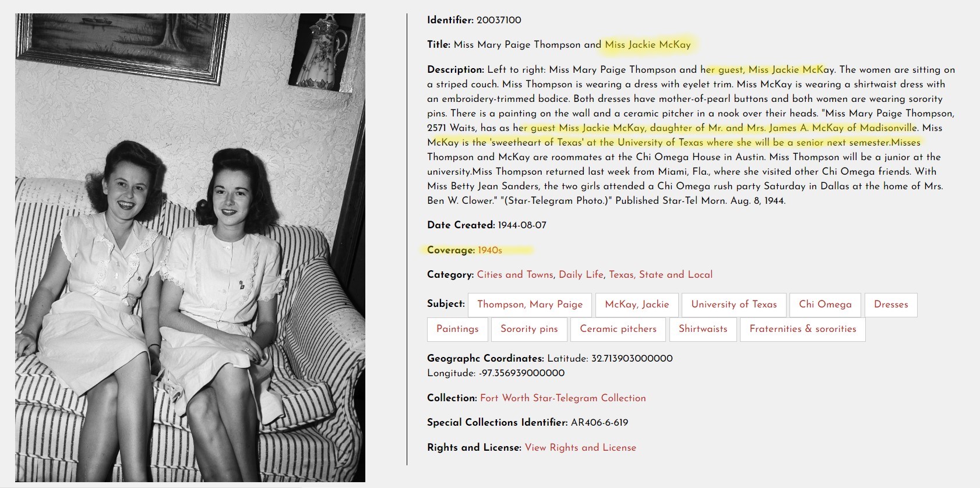Open the Ceramic pitchers subject tag
The image size is (980, 488).
618,329
